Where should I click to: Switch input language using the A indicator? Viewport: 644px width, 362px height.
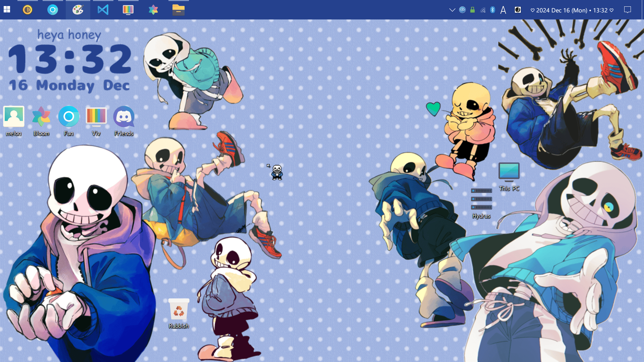[x=503, y=10]
